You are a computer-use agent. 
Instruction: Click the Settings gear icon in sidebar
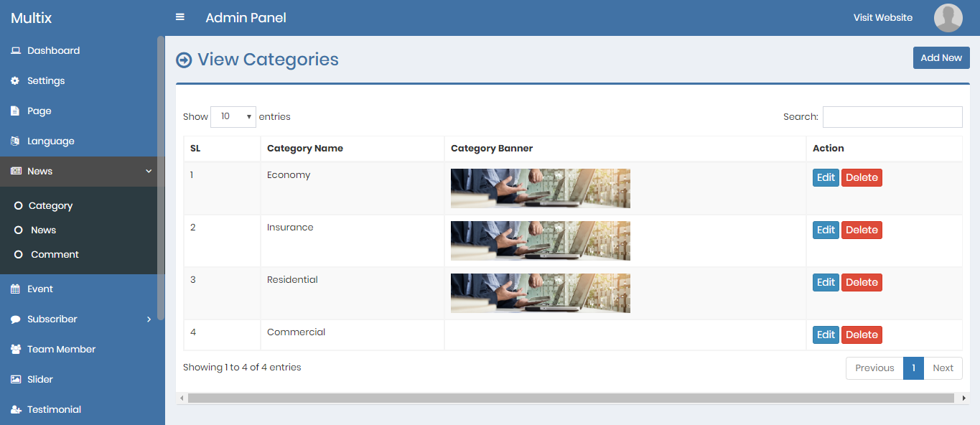[15, 81]
